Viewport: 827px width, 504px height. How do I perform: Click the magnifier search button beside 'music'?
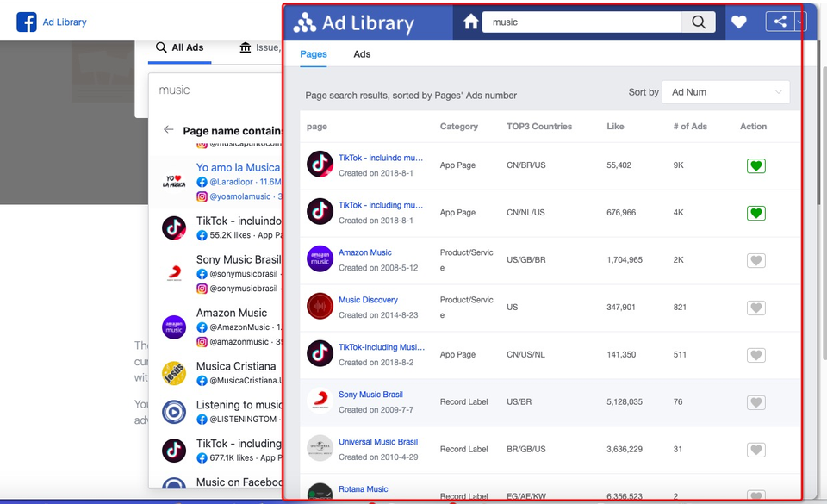tap(699, 22)
